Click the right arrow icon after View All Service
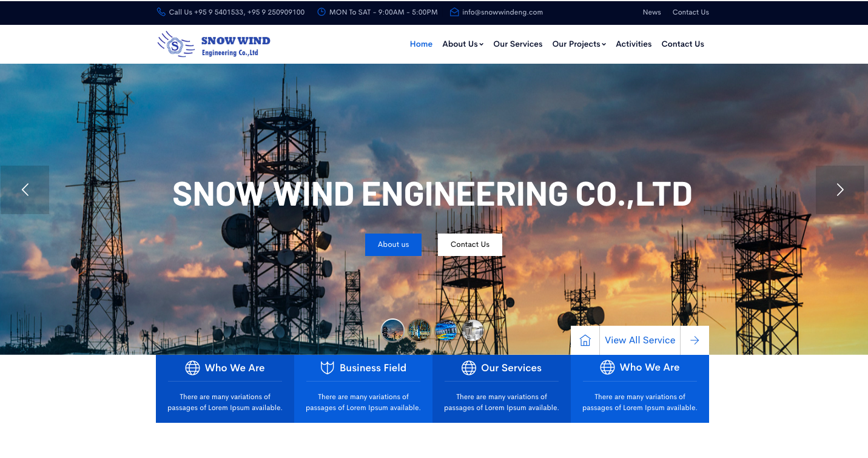Screen dimensions: 868x458 [x=695, y=340]
